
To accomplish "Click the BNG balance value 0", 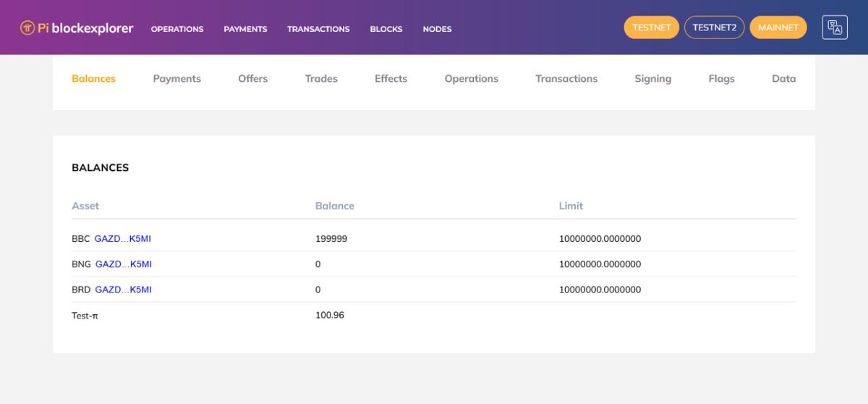I will click(318, 264).
